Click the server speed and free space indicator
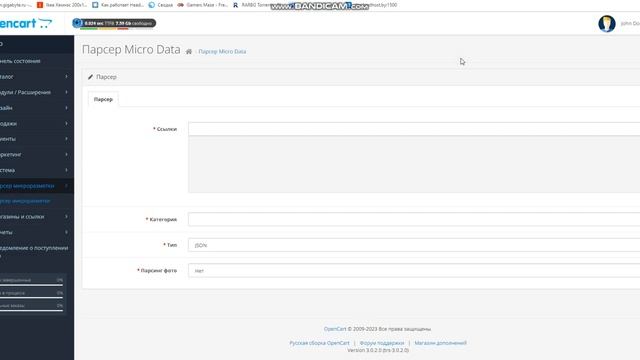 pyautogui.click(x=114, y=23)
